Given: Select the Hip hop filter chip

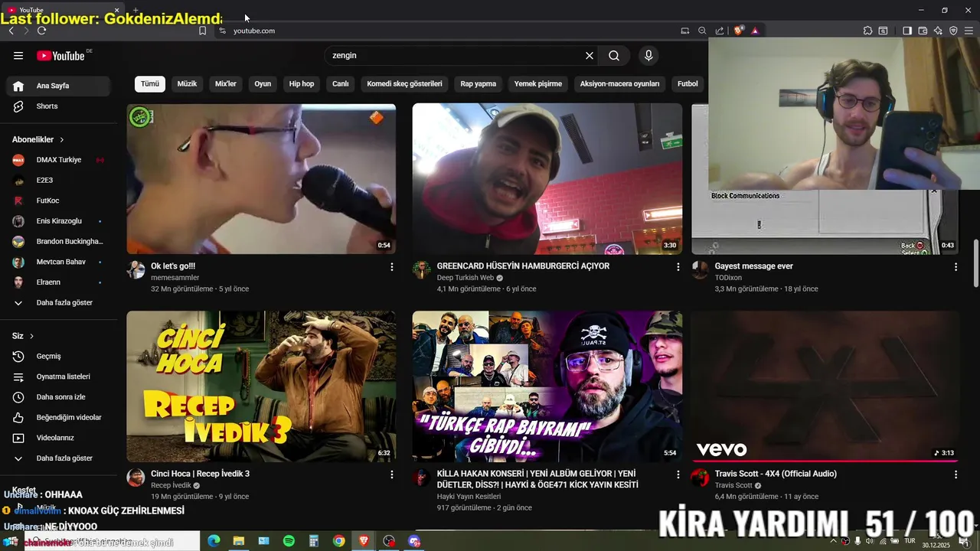Looking at the screenshot, I should [302, 84].
